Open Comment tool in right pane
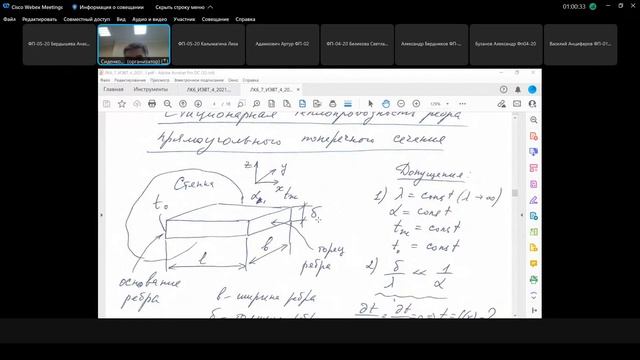This screenshot has width=640, height=360. pos(533,264)
